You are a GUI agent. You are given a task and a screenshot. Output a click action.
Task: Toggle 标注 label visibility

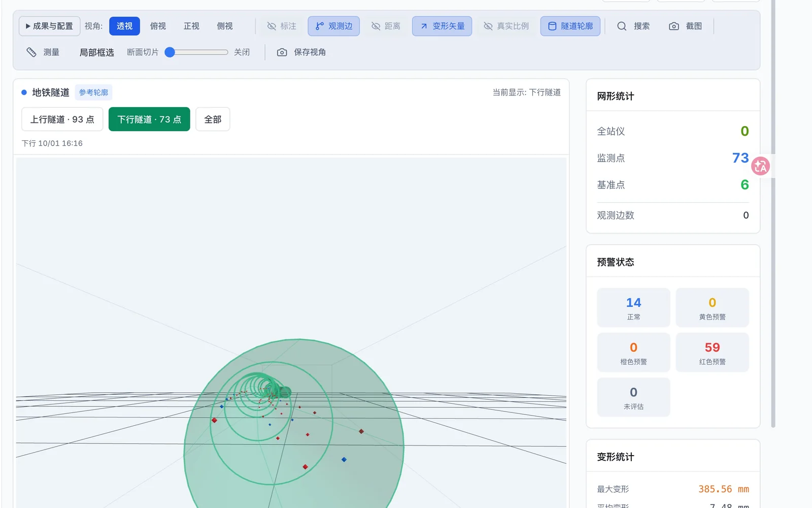282,26
